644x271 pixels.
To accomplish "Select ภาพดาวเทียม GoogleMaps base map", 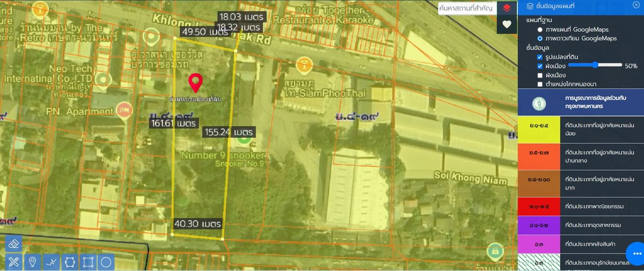I will [x=540, y=39].
